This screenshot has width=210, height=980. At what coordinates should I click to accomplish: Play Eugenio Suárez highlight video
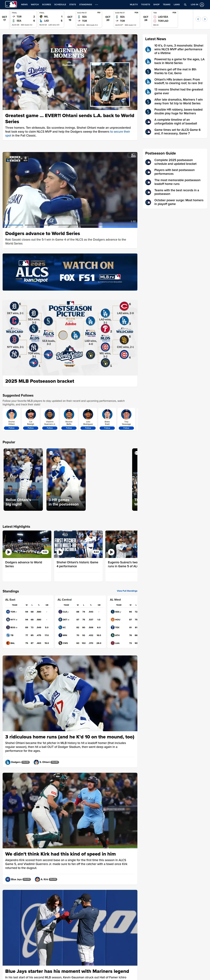click(111, 552)
